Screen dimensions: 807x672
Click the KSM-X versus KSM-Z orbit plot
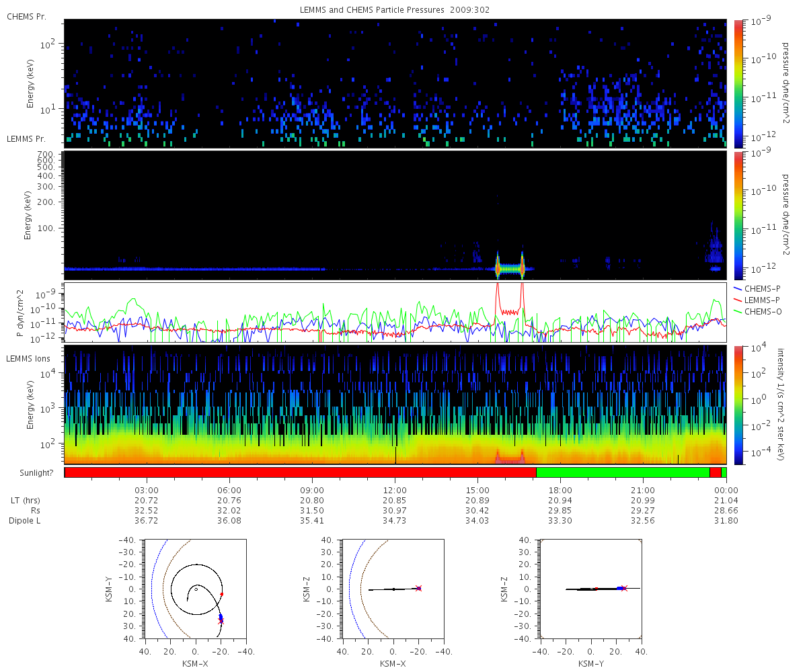tap(392, 589)
